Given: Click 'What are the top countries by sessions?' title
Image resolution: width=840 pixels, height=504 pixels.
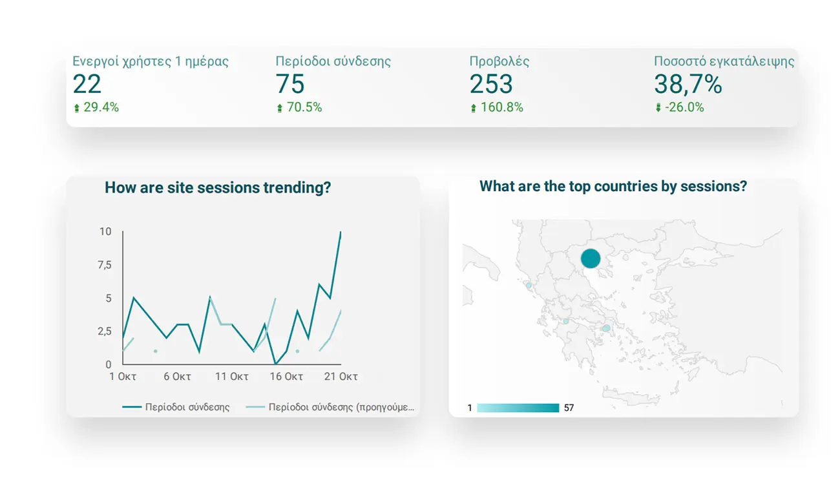Looking at the screenshot, I should click(x=613, y=187).
